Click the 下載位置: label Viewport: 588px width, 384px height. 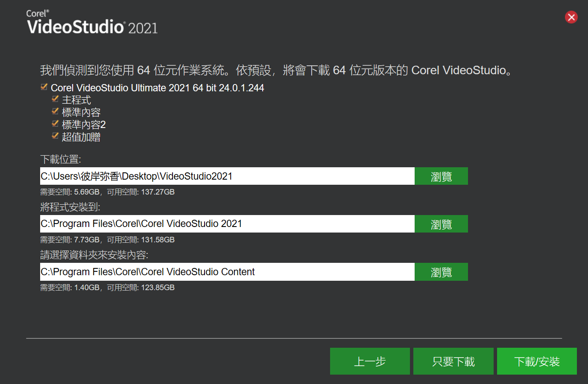pyautogui.click(x=61, y=160)
